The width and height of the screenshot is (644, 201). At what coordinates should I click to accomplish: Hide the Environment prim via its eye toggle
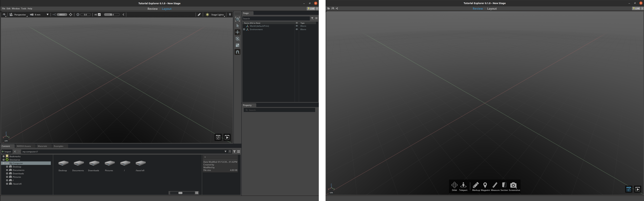(x=297, y=29)
